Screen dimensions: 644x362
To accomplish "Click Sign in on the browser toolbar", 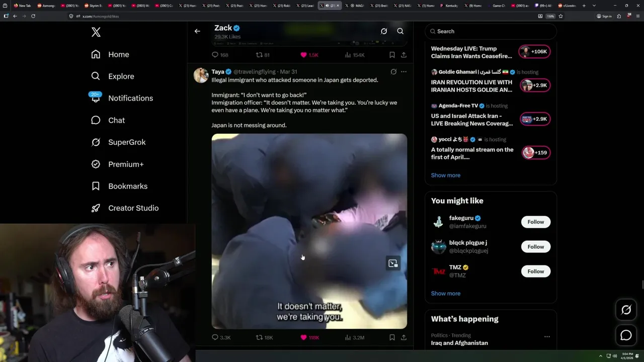I will point(604,16).
